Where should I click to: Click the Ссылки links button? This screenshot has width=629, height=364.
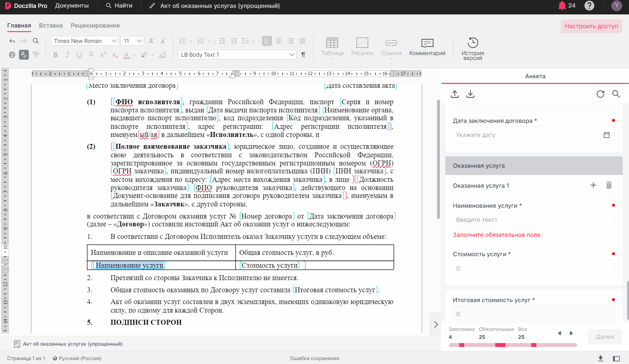pyautogui.click(x=391, y=48)
